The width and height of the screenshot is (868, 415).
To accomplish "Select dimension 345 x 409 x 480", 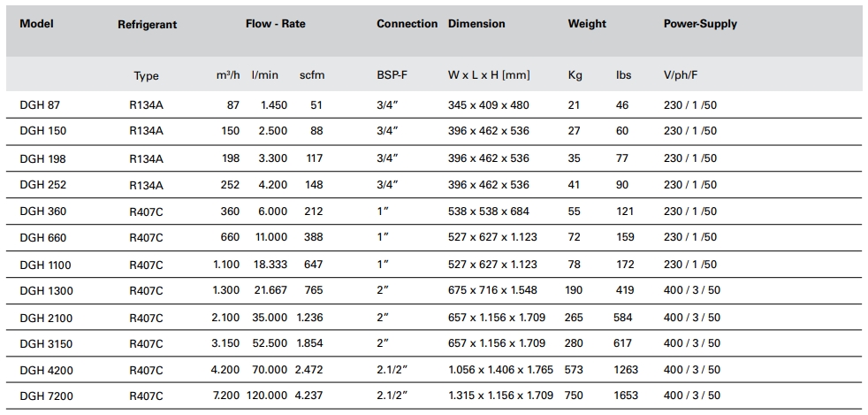I will [x=489, y=104].
